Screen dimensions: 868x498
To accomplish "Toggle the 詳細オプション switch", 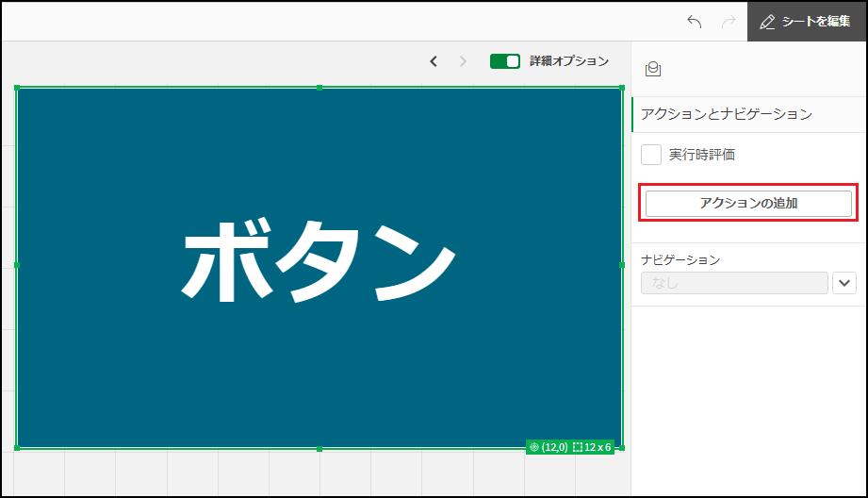I will point(505,61).
